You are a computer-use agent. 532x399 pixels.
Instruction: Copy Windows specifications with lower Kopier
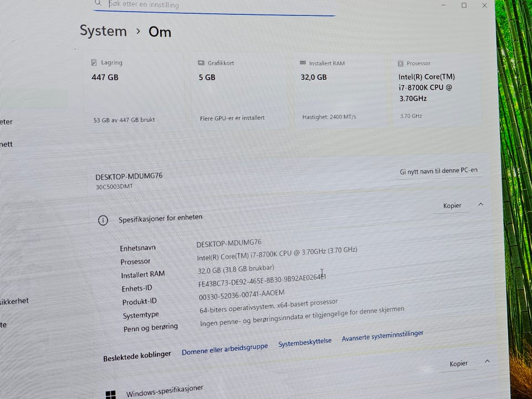point(458,364)
